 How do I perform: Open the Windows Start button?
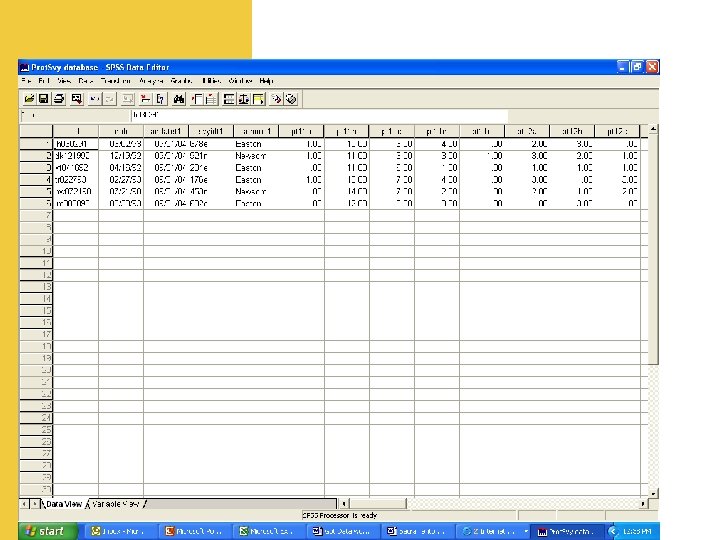(48, 531)
